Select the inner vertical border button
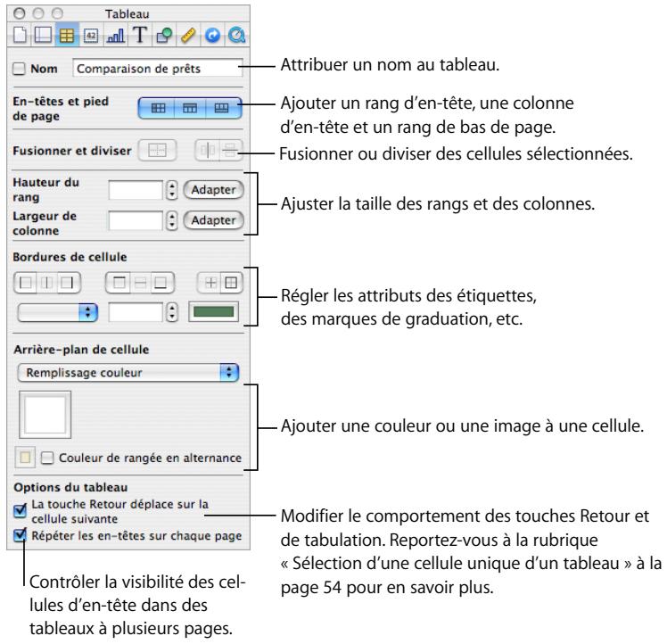 (47, 283)
